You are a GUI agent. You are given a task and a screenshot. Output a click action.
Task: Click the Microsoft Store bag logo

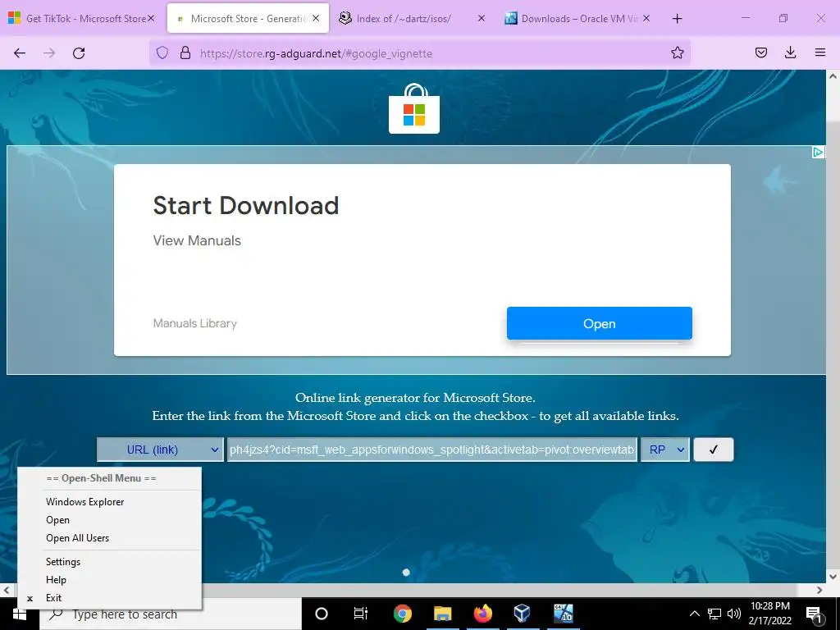pyautogui.click(x=414, y=109)
